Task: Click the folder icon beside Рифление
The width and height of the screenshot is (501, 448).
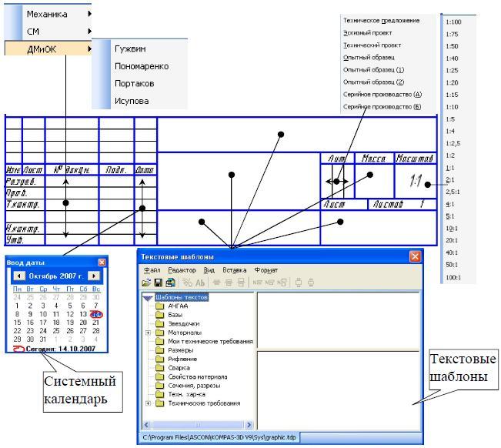Action: [x=159, y=359]
